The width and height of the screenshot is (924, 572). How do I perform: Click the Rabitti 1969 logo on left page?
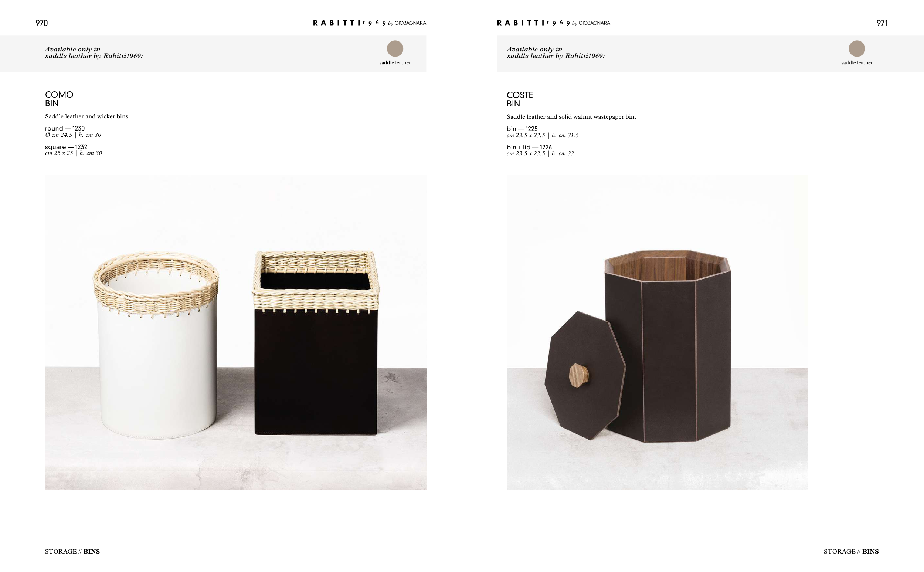[369, 23]
